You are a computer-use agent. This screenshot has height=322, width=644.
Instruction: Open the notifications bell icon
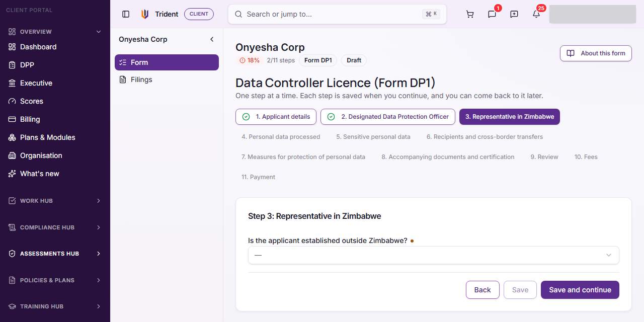click(x=536, y=14)
